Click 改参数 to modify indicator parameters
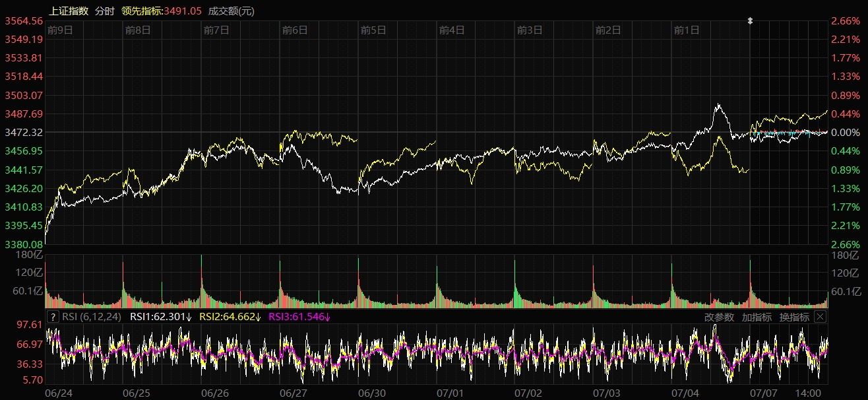 [718, 317]
